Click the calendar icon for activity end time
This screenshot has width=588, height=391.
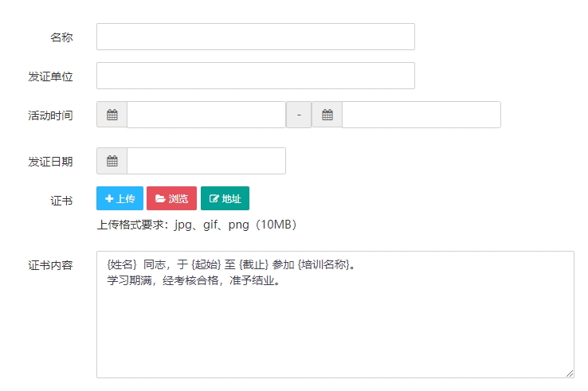(x=327, y=115)
